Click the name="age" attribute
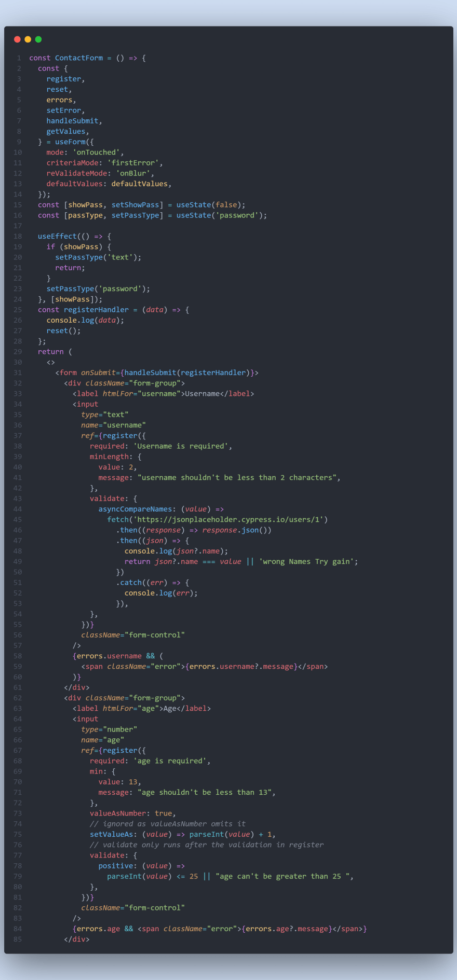The width and height of the screenshot is (457, 980). pyautogui.click(x=103, y=740)
